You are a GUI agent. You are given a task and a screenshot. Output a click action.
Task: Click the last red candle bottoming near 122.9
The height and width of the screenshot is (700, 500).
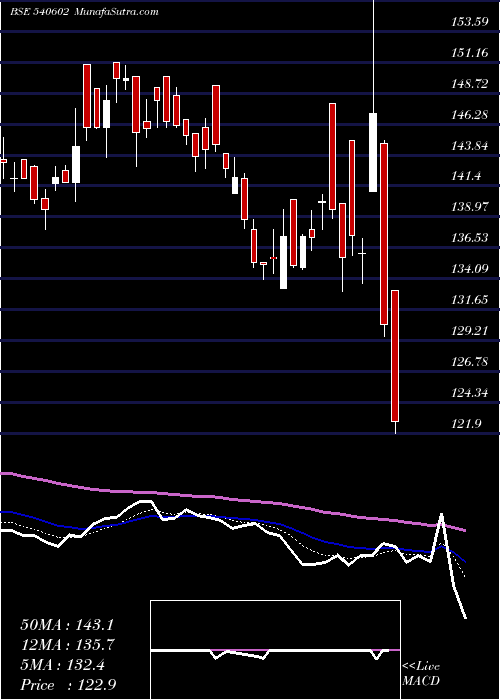pyautogui.click(x=395, y=356)
